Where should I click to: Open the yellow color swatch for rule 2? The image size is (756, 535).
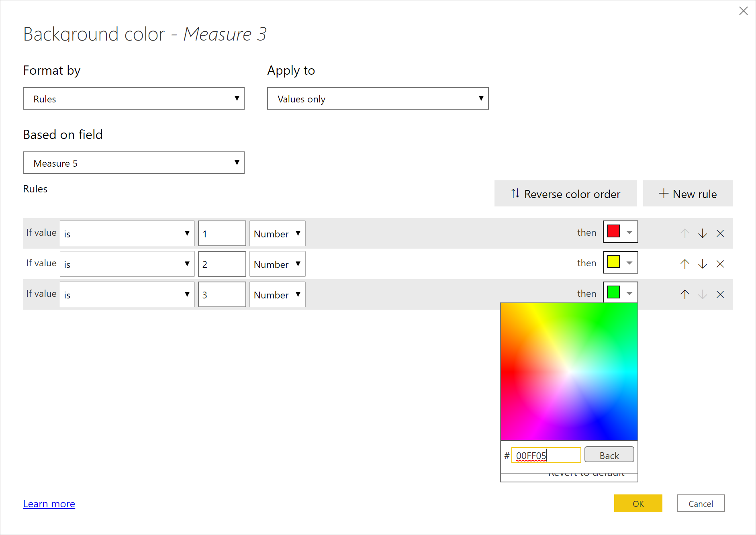(x=621, y=262)
